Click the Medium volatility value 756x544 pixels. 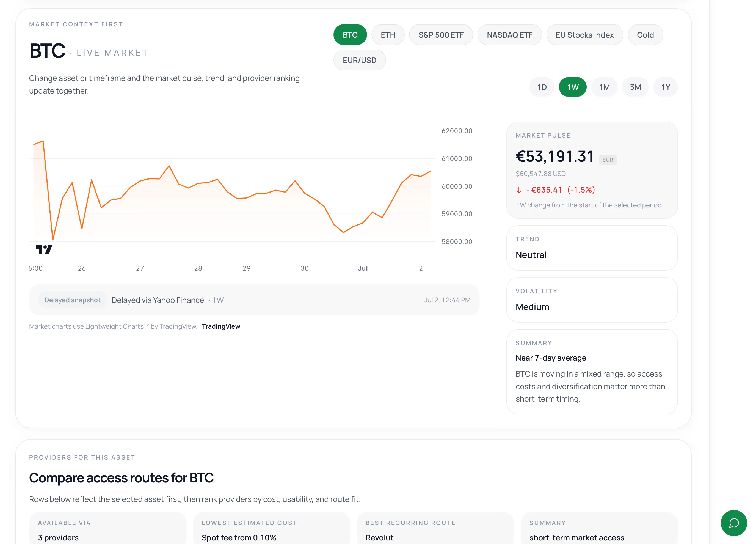pyautogui.click(x=532, y=307)
